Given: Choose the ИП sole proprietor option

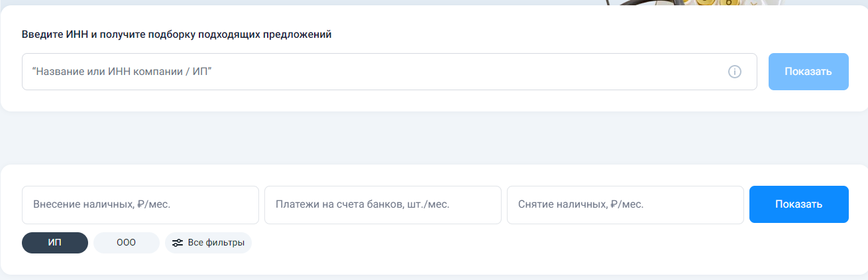Looking at the screenshot, I should (x=55, y=243).
